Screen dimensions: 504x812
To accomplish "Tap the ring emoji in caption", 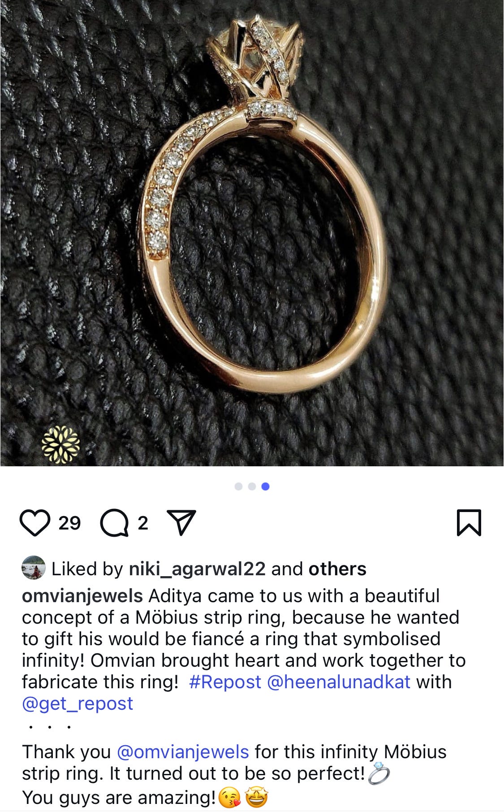I will click(x=379, y=773).
